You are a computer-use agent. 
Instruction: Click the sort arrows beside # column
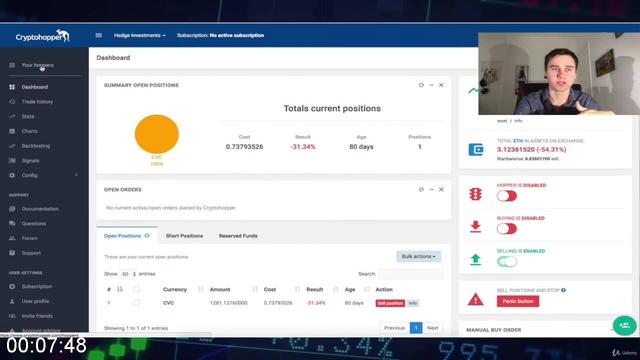point(120,289)
